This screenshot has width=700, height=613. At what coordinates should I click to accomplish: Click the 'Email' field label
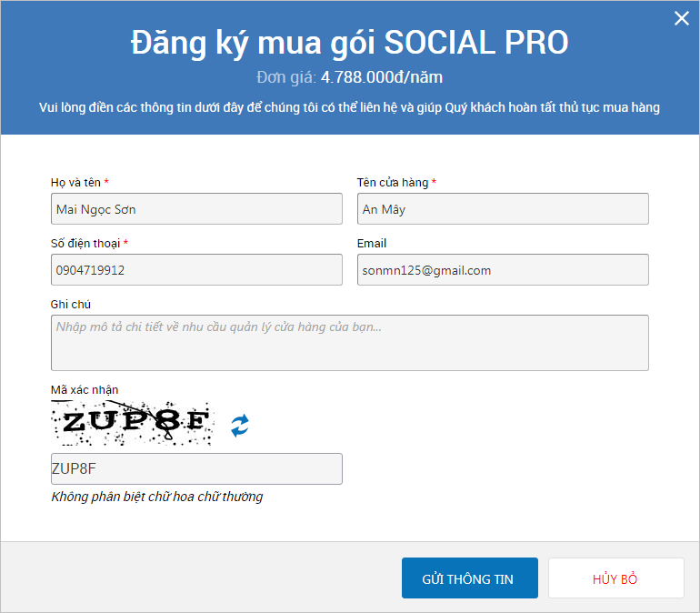[x=372, y=244]
